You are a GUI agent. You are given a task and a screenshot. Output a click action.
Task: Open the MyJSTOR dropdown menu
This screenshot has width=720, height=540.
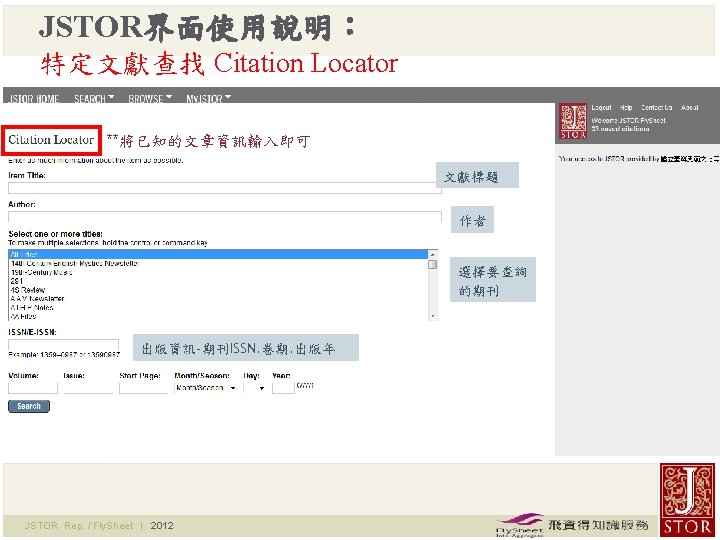coord(208,99)
